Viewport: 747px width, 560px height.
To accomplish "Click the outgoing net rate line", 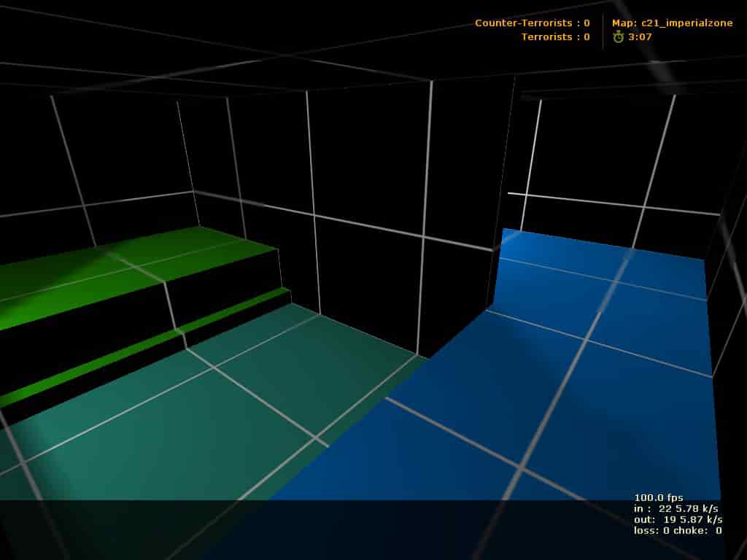I will click(678, 519).
